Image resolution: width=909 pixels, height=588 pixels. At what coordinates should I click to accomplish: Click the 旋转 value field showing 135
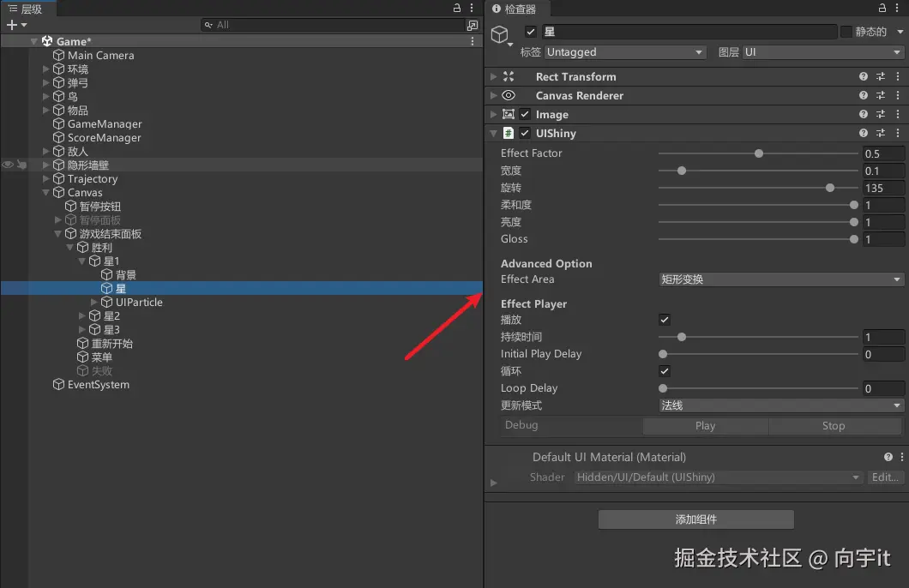tap(883, 189)
